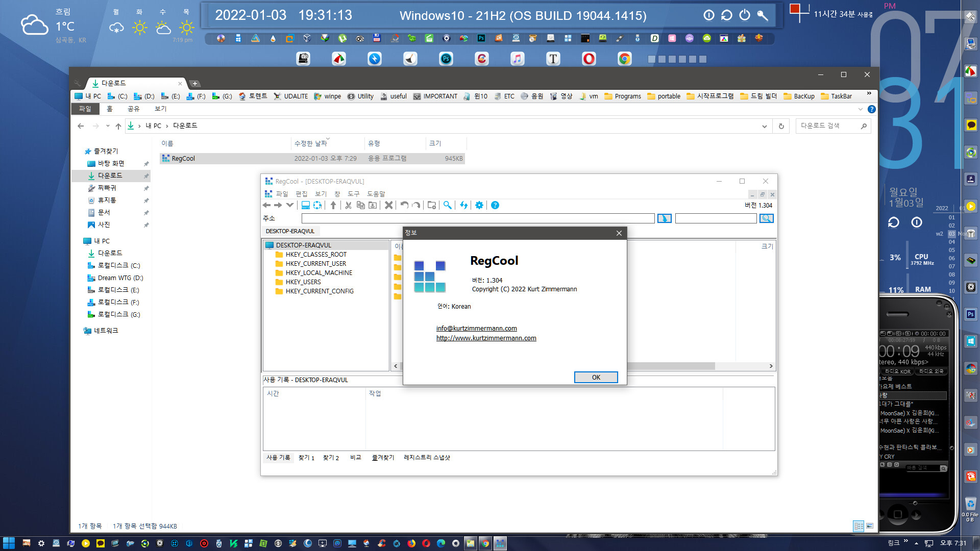The image size is (980, 551).
Task: Click the RegCool quick search input field
Action: coord(716,218)
